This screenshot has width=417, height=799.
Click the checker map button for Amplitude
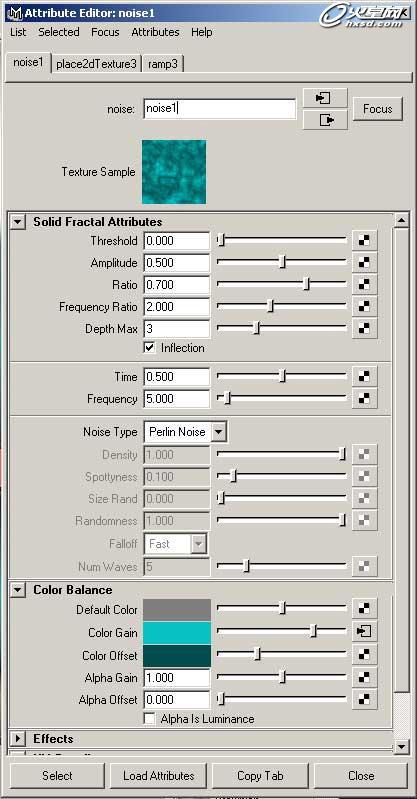click(x=364, y=263)
